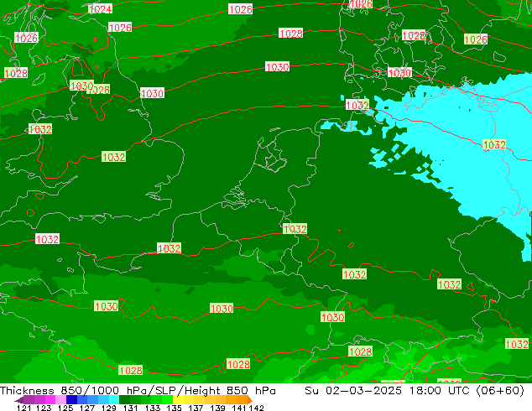Click the 121 legend value
This screenshot has width=532, height=411.
coord(24,408)
